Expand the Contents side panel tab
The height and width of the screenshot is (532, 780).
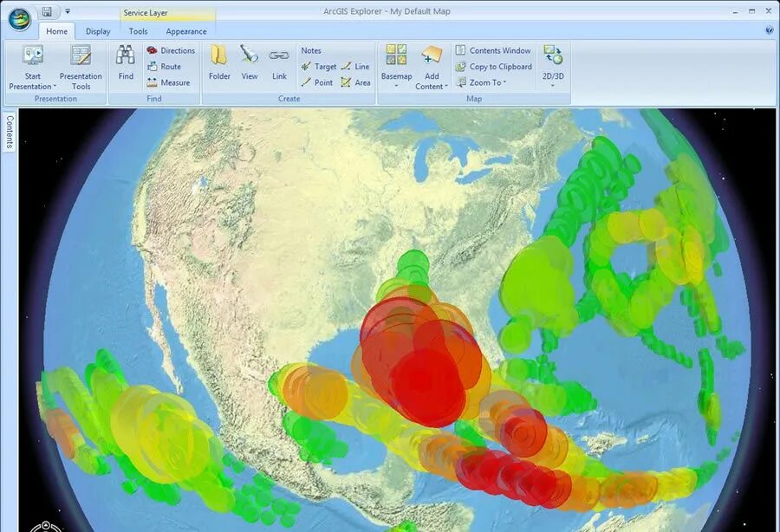10,132
